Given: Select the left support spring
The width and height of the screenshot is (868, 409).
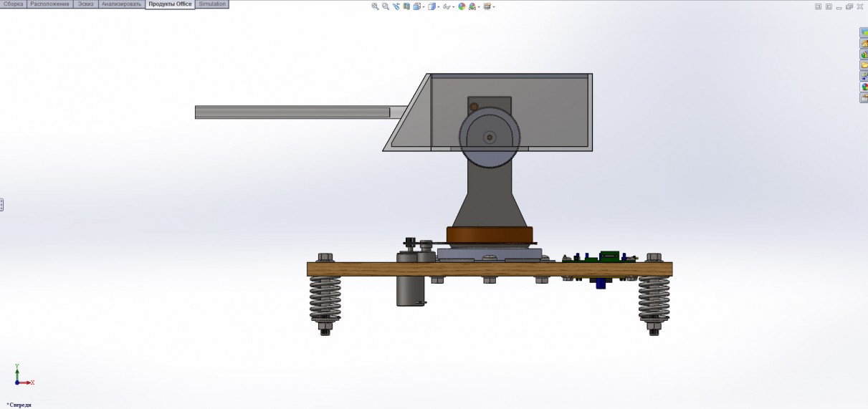Looking at the screenshot, I should (325, 299).
